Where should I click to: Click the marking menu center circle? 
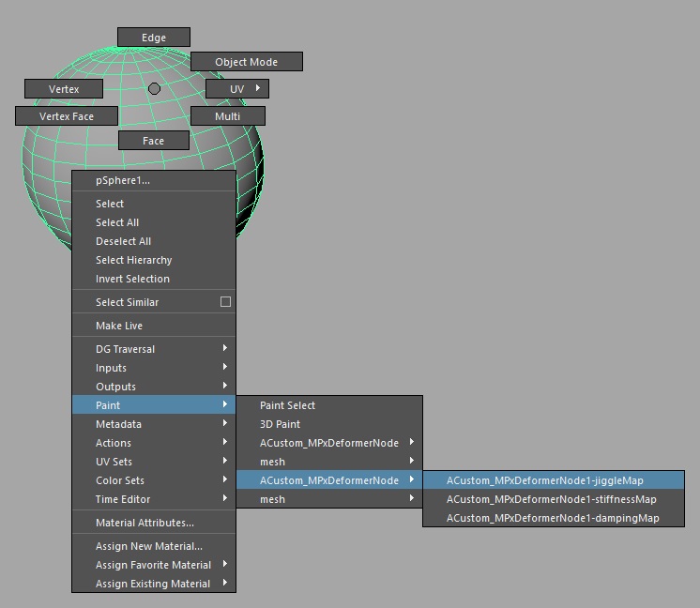(x=154, y=88)
